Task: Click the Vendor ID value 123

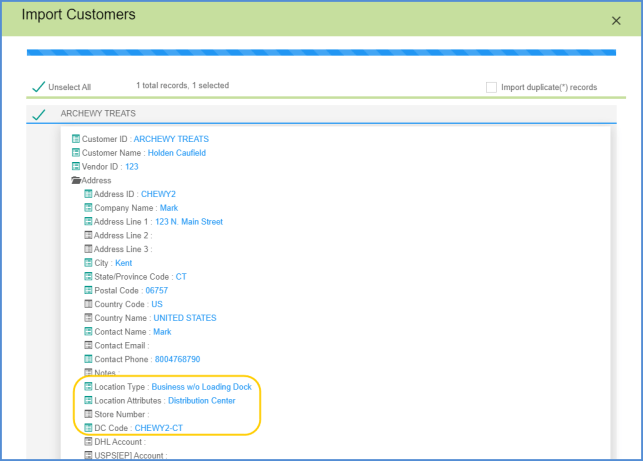Action: pos(132,167)
